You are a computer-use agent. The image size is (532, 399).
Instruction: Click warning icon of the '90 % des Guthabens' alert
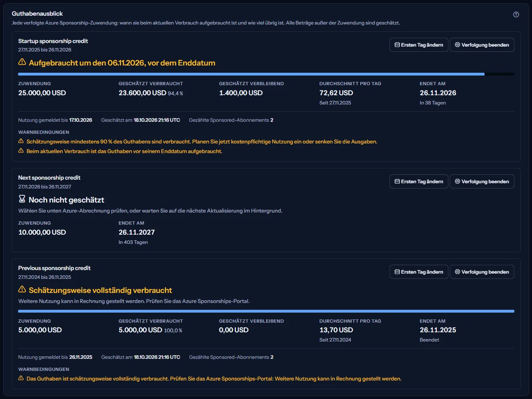coord(21,141)
